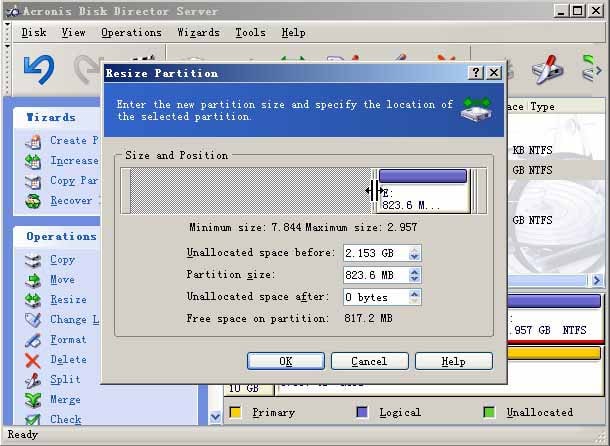Run the Check partition operation

65,420
